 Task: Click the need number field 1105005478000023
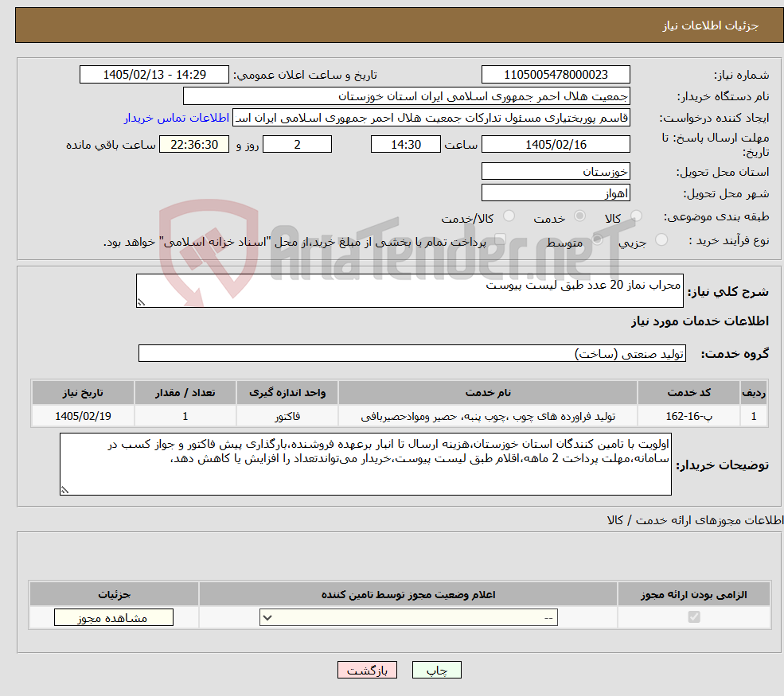click(x=556, y=75)
